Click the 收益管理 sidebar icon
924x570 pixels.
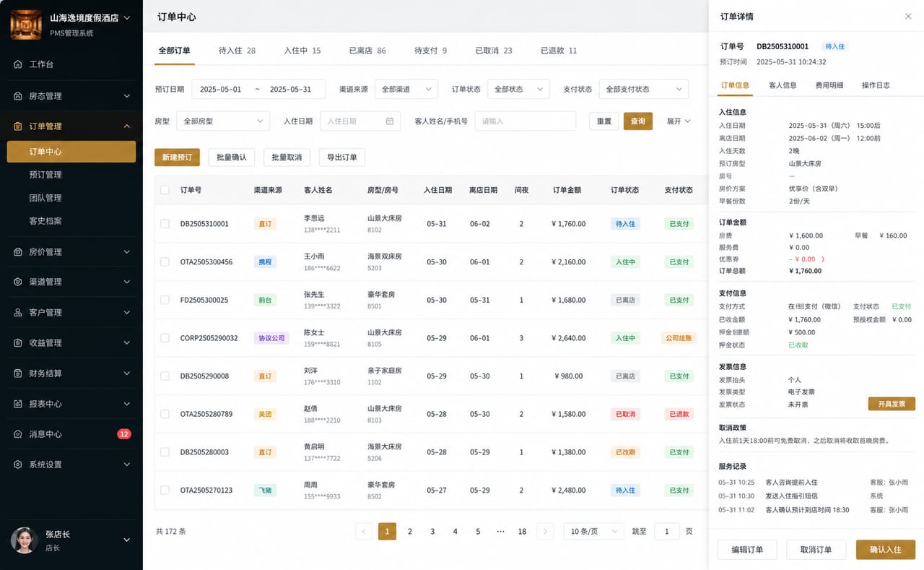click(18, 343)
